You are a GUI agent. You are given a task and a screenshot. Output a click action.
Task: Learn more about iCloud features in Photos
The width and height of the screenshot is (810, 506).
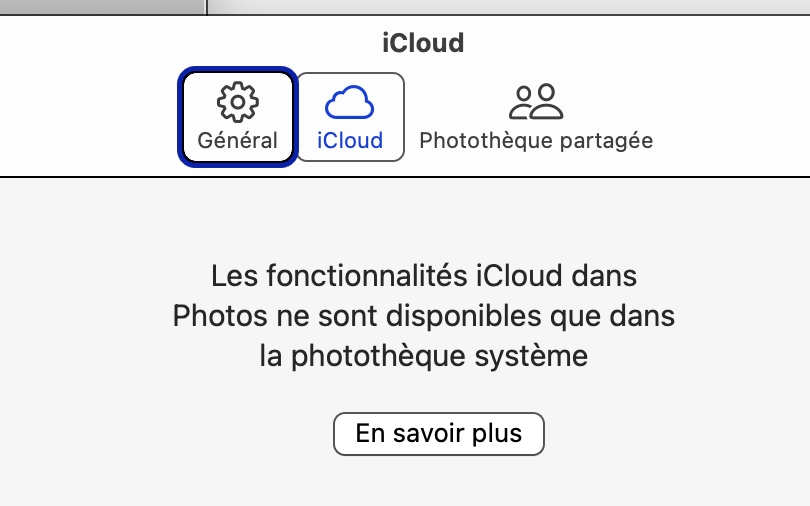(438, 434)
